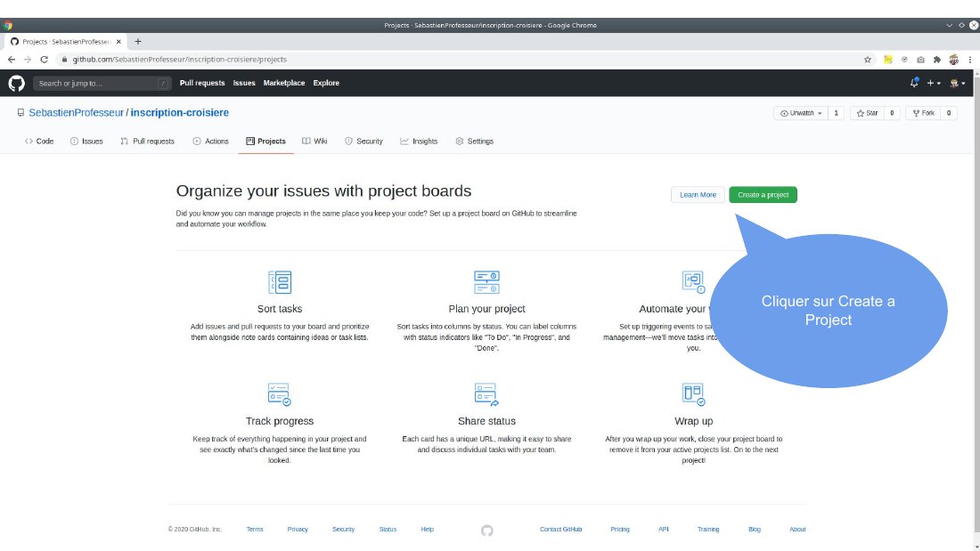Open Issues in the top header

pyautogui.click(x=244, y=83)
